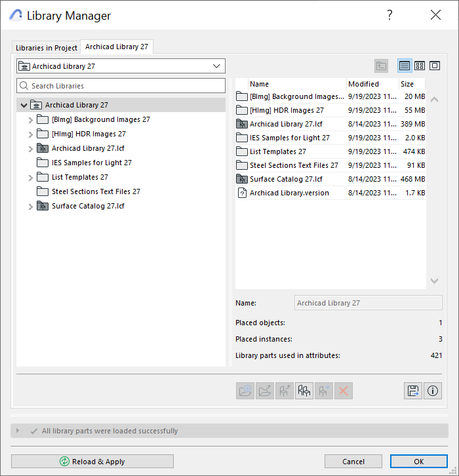
Task: Click the Migrate library objects icon
Action: 285,391
